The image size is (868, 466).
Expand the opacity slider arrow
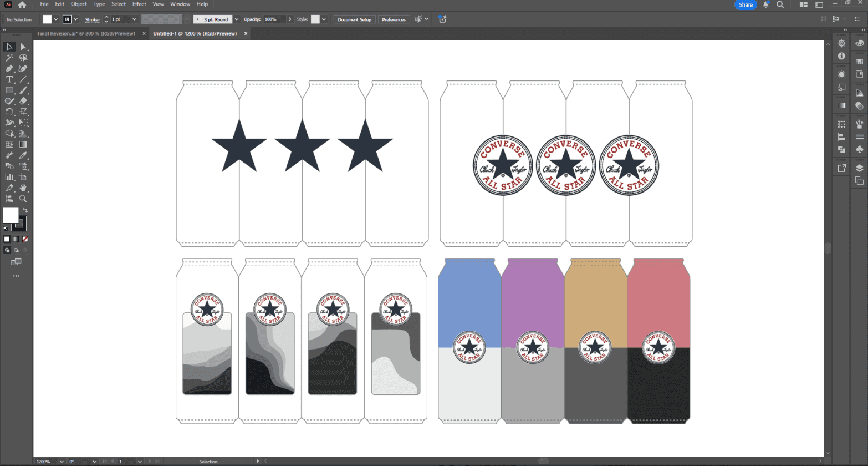pos(290,19)
